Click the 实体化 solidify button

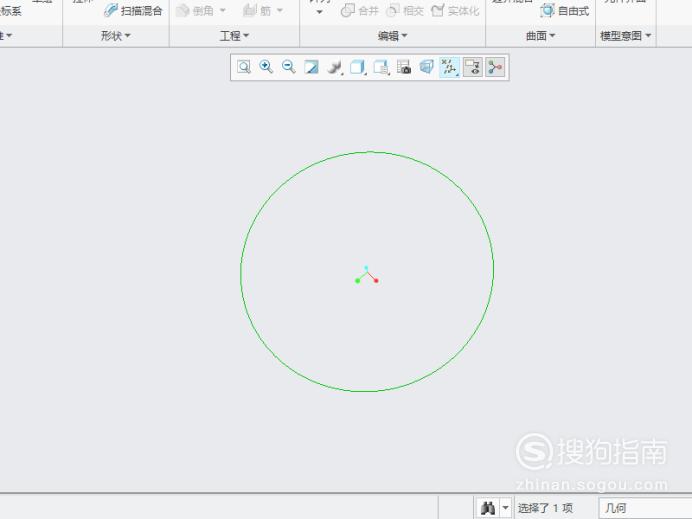[455, 11]
